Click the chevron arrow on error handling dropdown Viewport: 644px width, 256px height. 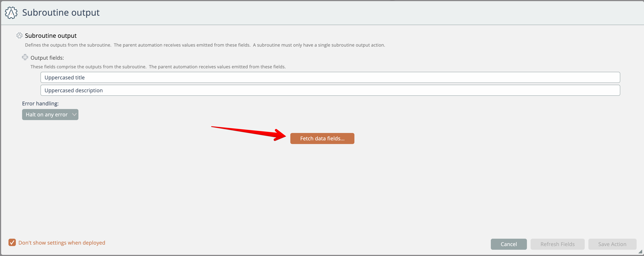click(74, 114)
